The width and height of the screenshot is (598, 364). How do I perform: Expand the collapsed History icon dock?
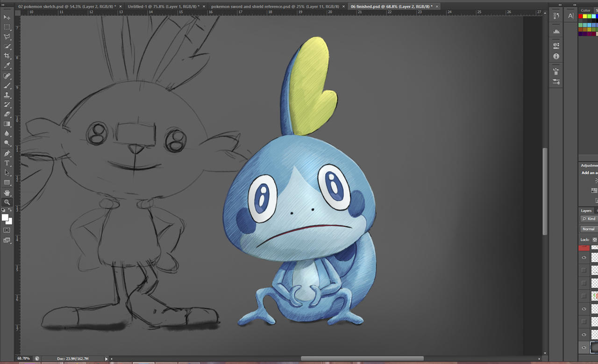click(560, 5)
